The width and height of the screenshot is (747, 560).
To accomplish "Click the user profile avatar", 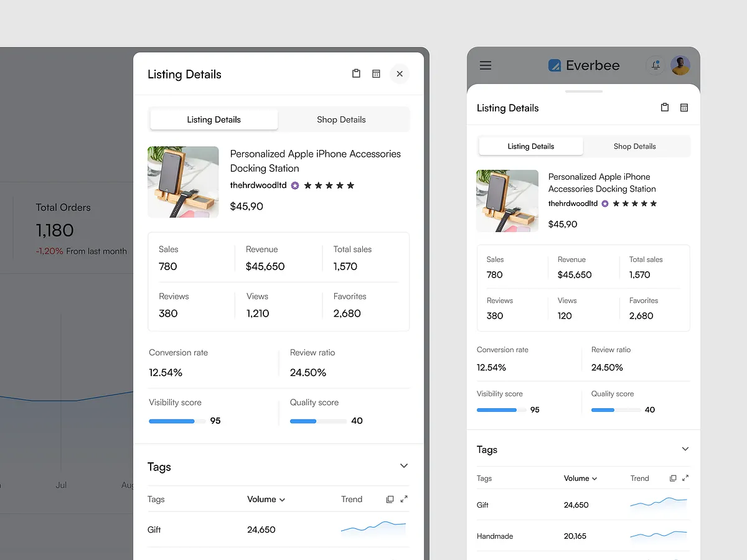I will click(x=680, y=65).
